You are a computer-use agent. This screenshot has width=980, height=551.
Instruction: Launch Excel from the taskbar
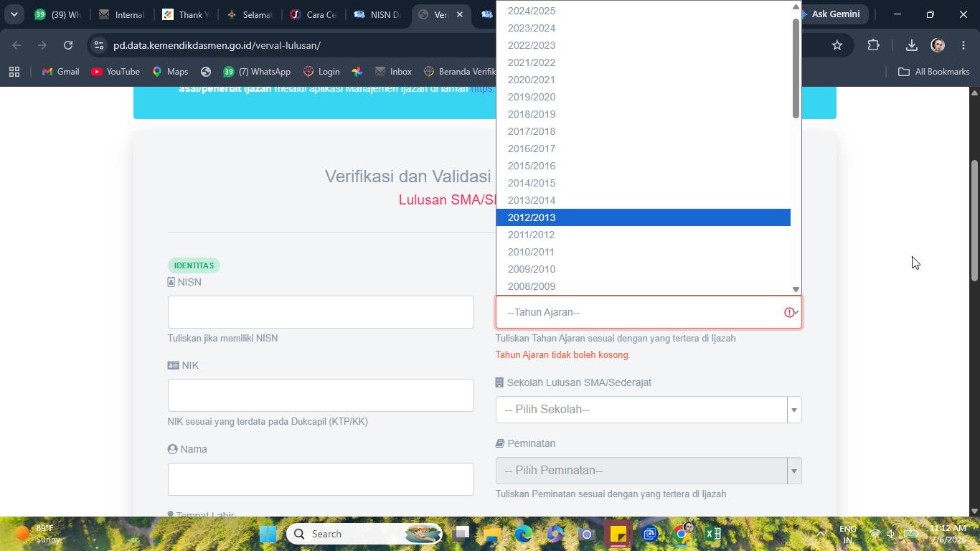click(x=712, y=534)
